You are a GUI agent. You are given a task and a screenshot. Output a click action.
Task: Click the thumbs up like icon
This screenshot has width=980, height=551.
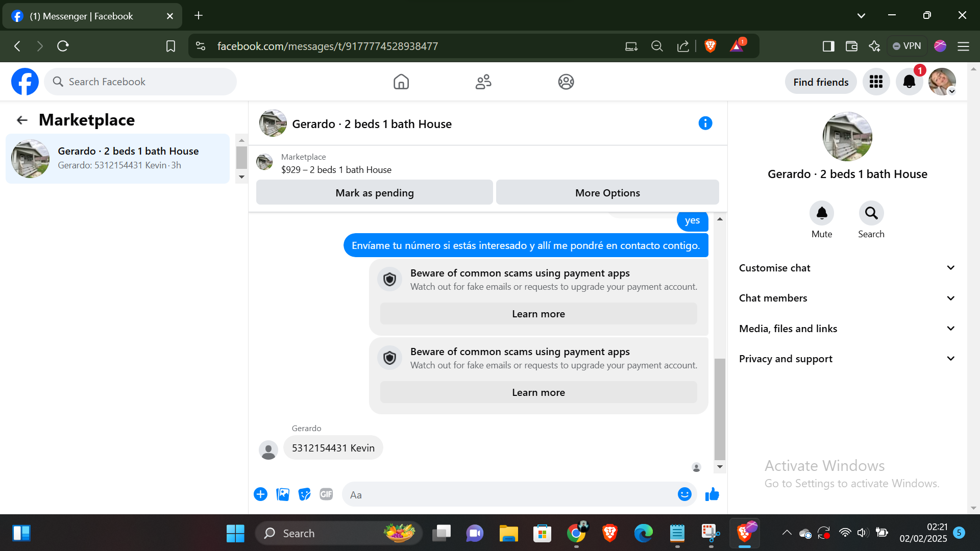pyautogui.click(x=712, y=494)
